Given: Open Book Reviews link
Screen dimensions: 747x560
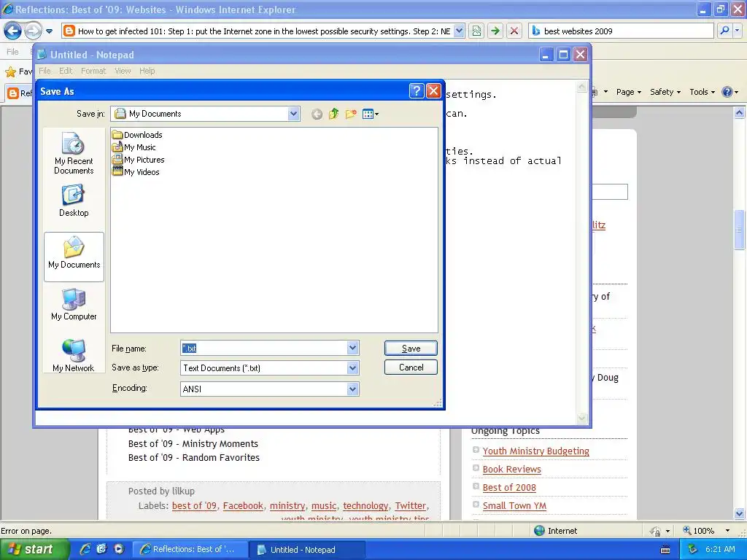Looking at the screenshot, I should coord(511,469).
